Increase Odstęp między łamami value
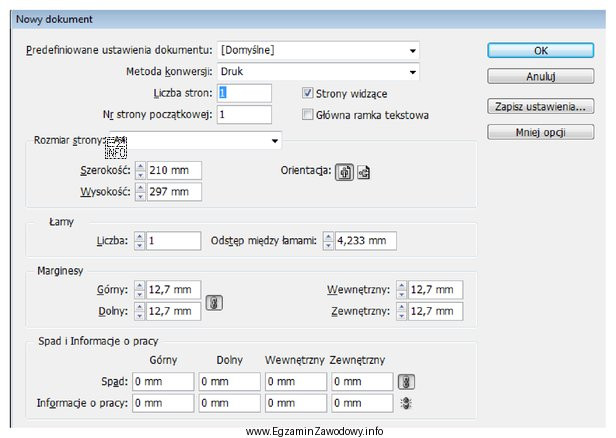Viewport: 616px width, 438px height. pyautogui.click(x=328, y=236)
